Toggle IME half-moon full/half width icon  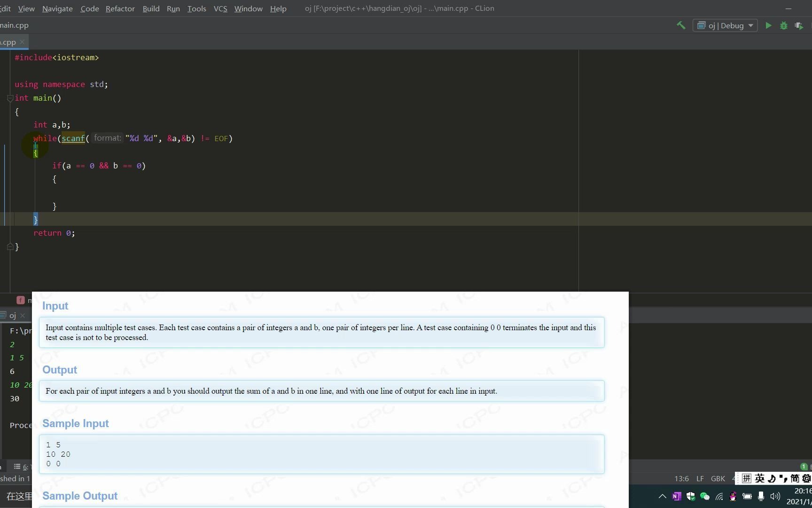point(772,478)
